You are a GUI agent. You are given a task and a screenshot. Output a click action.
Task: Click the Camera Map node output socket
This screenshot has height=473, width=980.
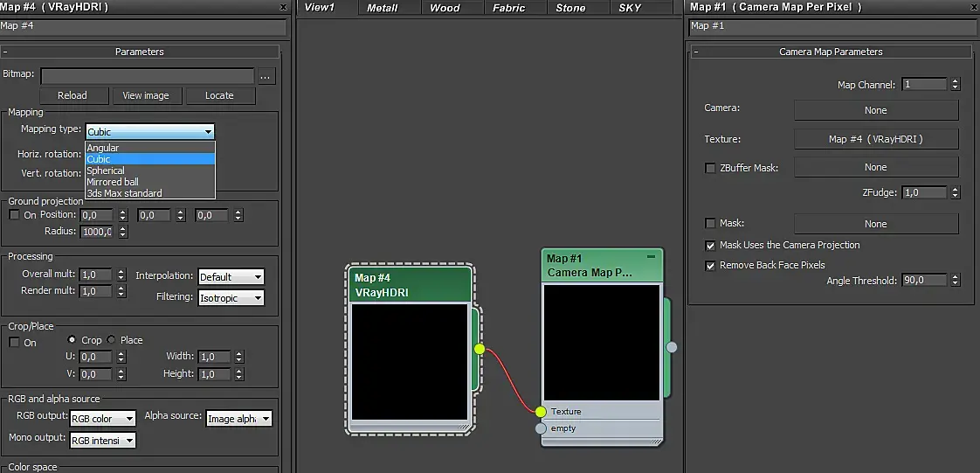(672, 347)
